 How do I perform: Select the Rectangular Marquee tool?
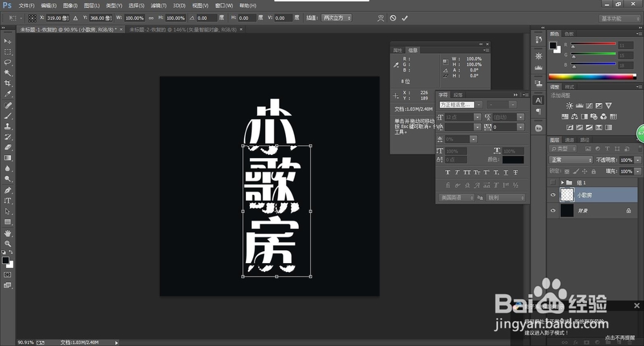[x=7, y=52]
